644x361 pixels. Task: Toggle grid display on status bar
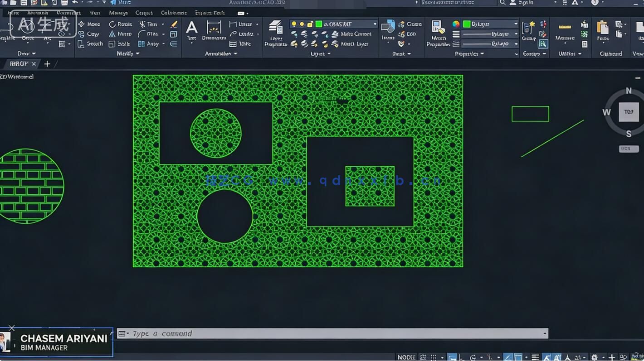(423, 357)
